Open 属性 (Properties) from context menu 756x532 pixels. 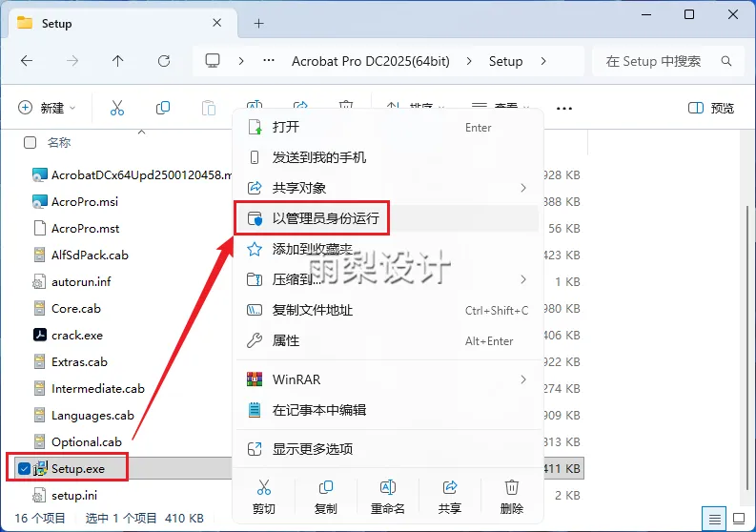point(388,340)
